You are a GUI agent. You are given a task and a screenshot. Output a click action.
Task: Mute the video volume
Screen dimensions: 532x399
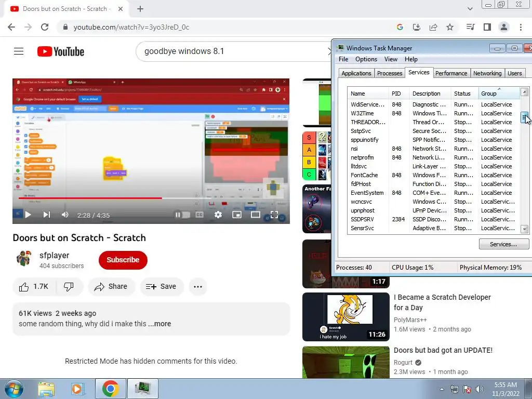65,215
